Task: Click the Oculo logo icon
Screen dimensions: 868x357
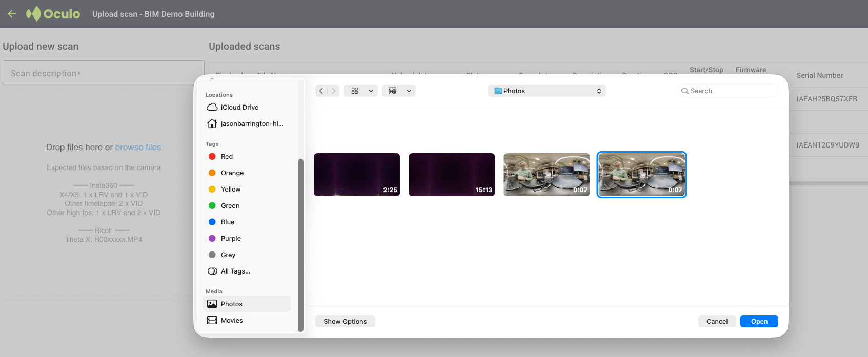Action: tap(33, 14)
